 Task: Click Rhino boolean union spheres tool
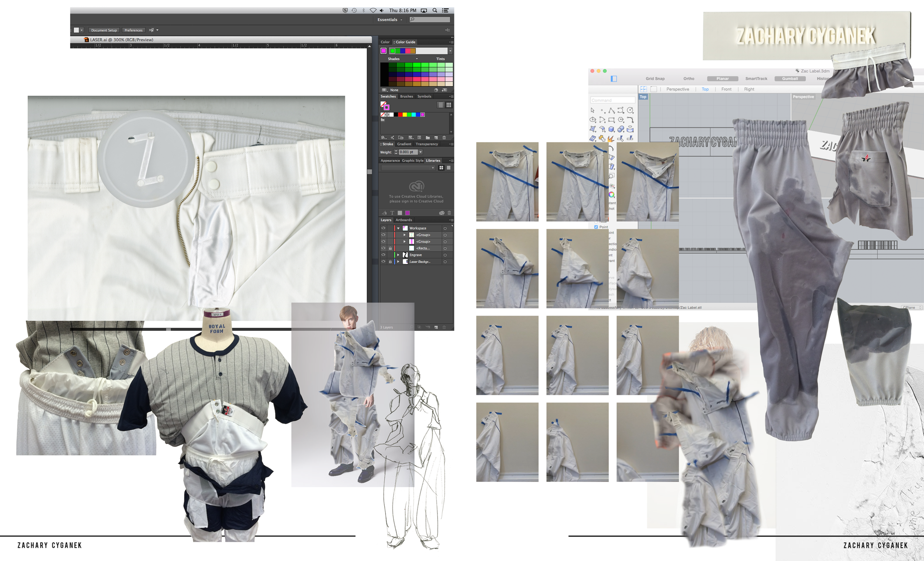point(621,129)
